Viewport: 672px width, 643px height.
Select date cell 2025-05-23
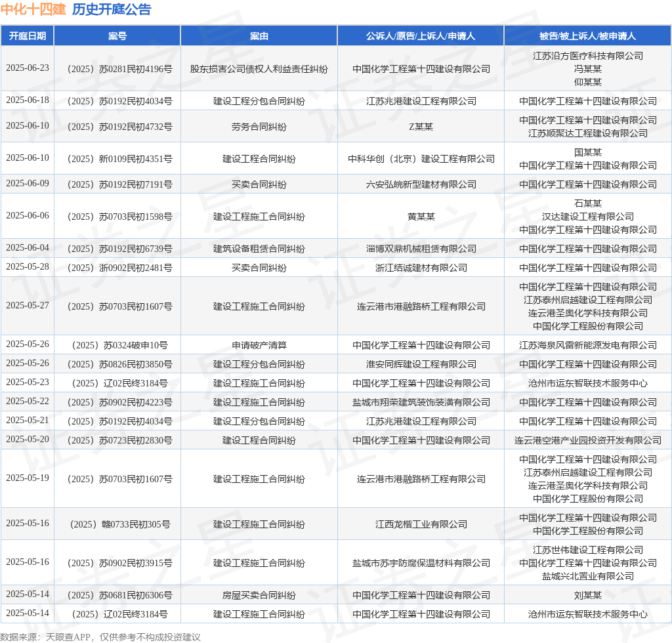[28, 383]
